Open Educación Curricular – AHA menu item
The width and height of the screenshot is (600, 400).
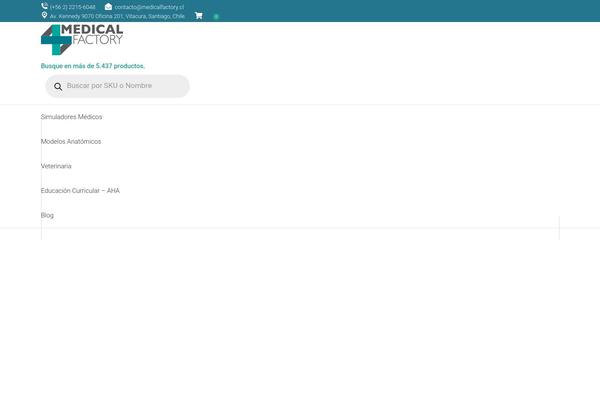tap(80, 190)
